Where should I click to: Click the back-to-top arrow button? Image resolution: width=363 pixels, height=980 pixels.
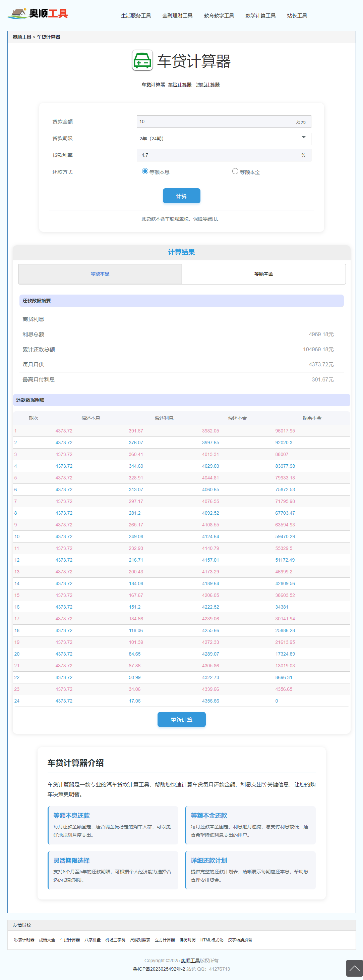click(x=354, y=968)
